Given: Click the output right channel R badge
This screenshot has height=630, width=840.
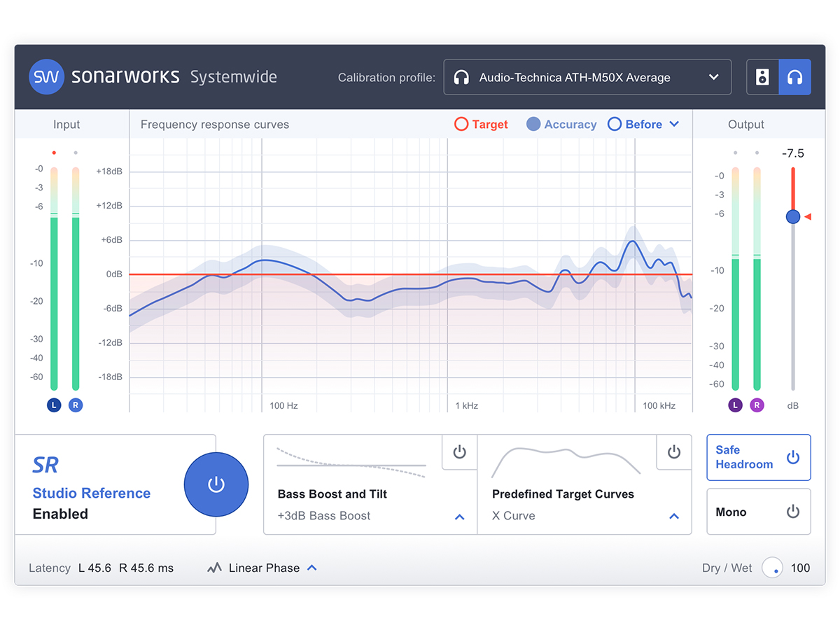Looking at the screenshot, I should (x=757, y=405).
